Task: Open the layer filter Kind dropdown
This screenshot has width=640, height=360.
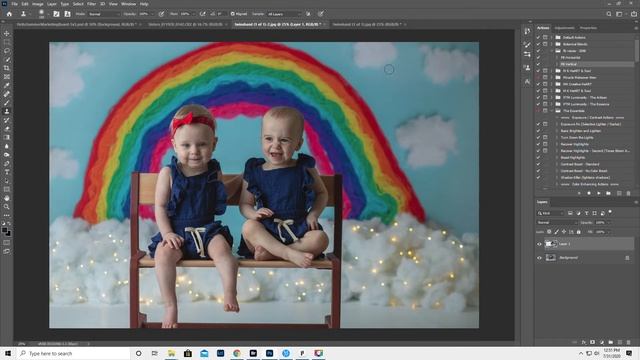Action: tap(550, 213)
